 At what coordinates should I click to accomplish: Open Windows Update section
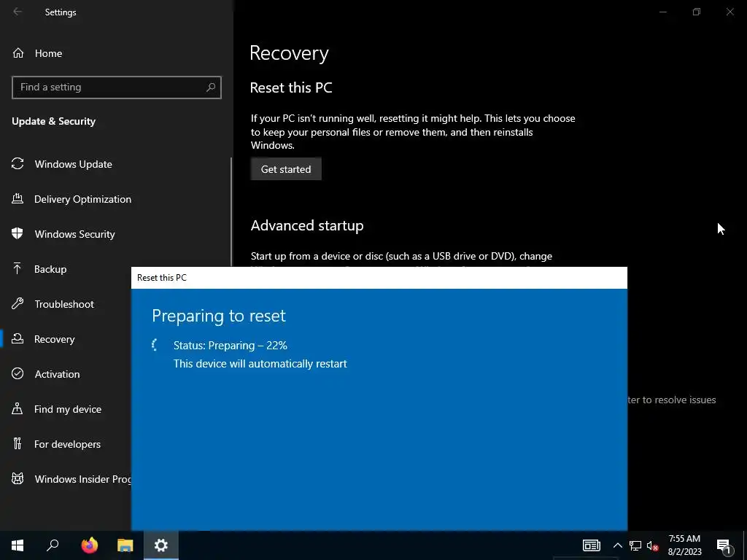click(x=74, y=164)
